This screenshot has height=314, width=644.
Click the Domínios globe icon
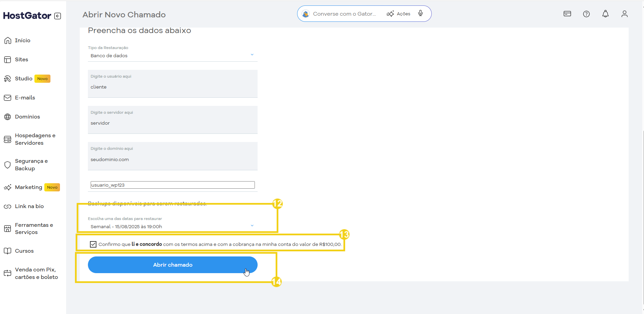click(7, 117)
